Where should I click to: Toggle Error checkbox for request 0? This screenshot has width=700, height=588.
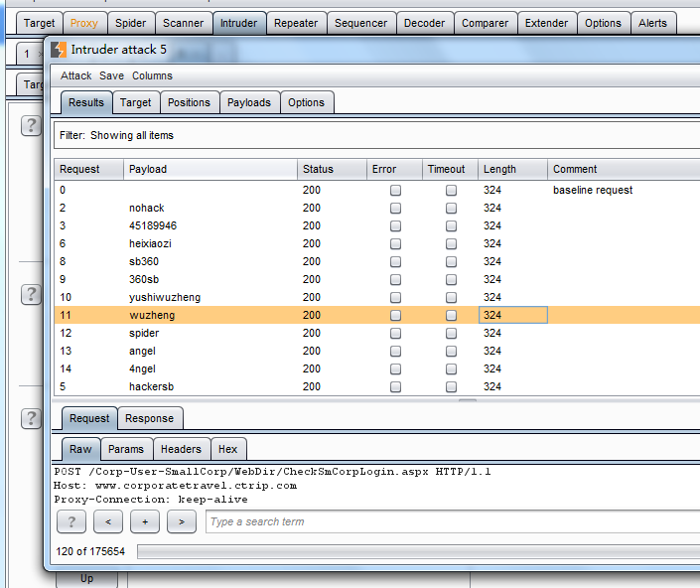tap(395, 190)
